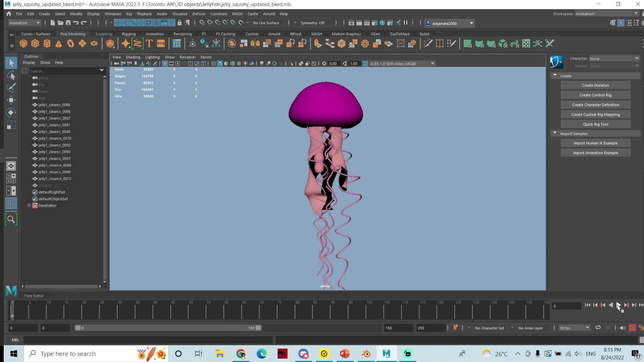Viewport: 644px width, 362px height.
Task: Click the four-view layout icon
Action: coord(11,178)
